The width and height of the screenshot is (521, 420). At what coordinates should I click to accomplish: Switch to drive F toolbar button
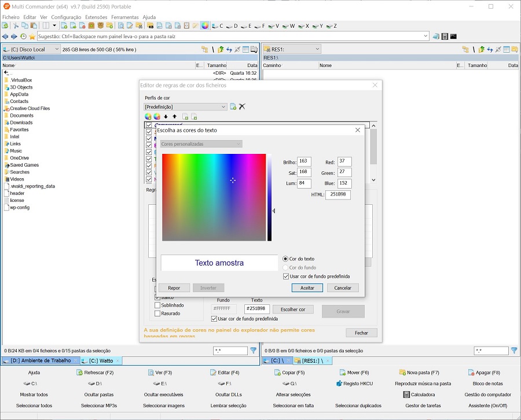(x=260, y=25)
